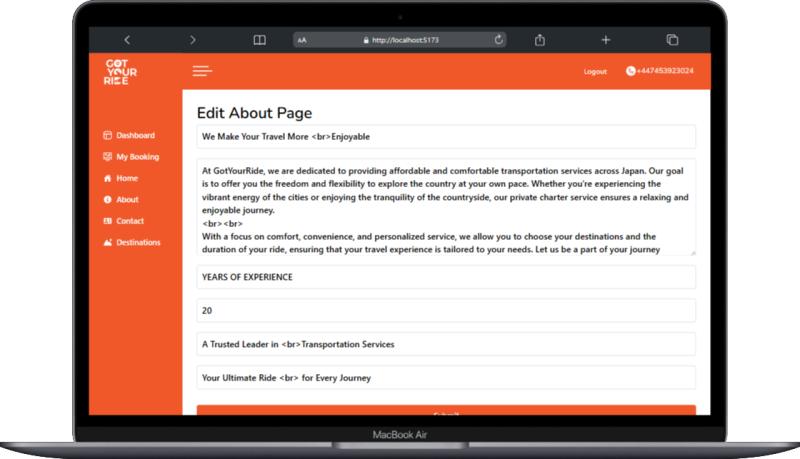Reload the page with the refresh icon
Viewport: 800px width, 459px height.
498,39
